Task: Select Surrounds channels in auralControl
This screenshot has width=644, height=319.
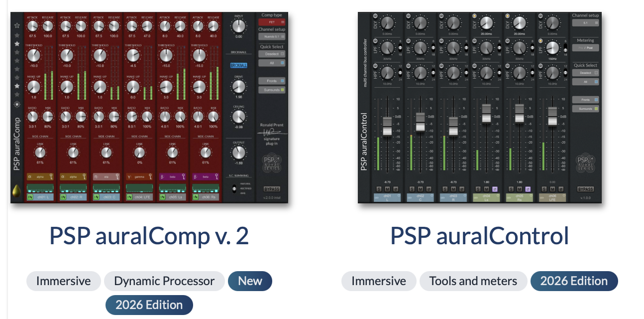Action: (x=586, y=109)
